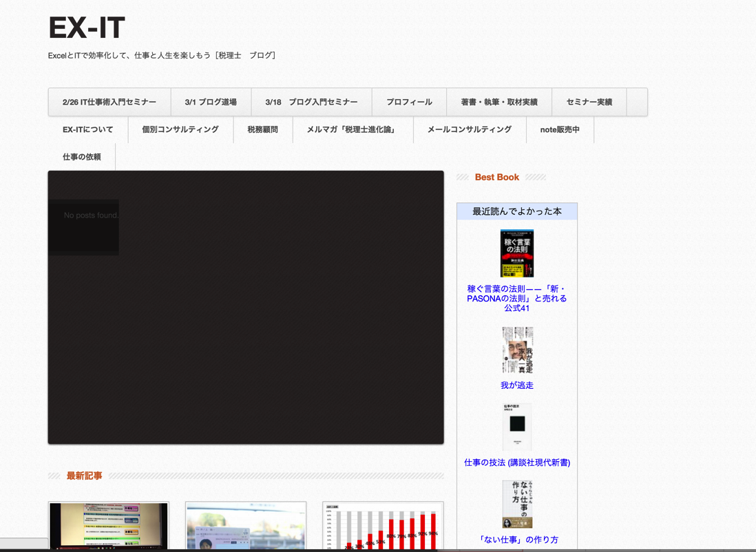The image size is (756, 552).
Task: Open 著書・執筆・取材実績 menu item
Action: tap(499, 102)
